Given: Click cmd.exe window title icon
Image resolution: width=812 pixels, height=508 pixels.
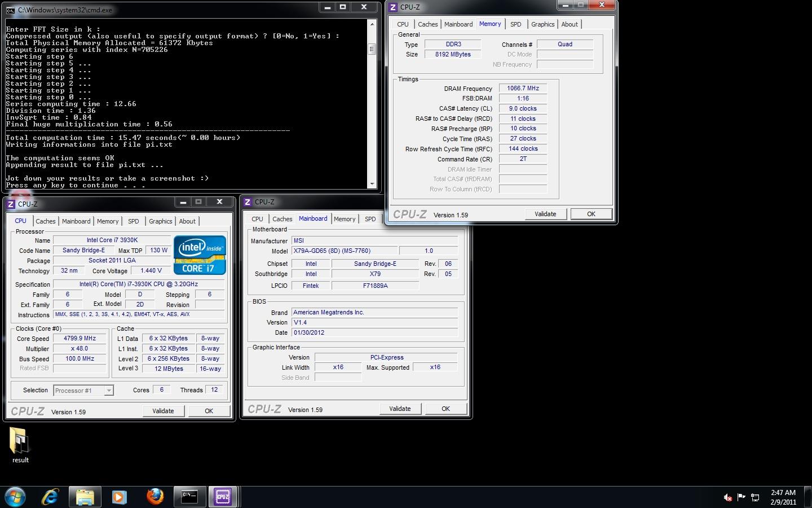Looking at the screenshot, I should [x=10, y=10].
